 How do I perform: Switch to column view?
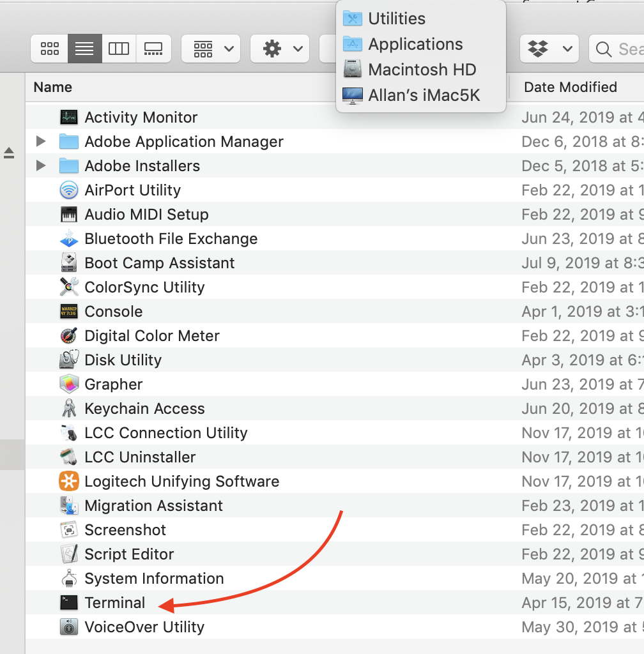[x=119, y=49]
